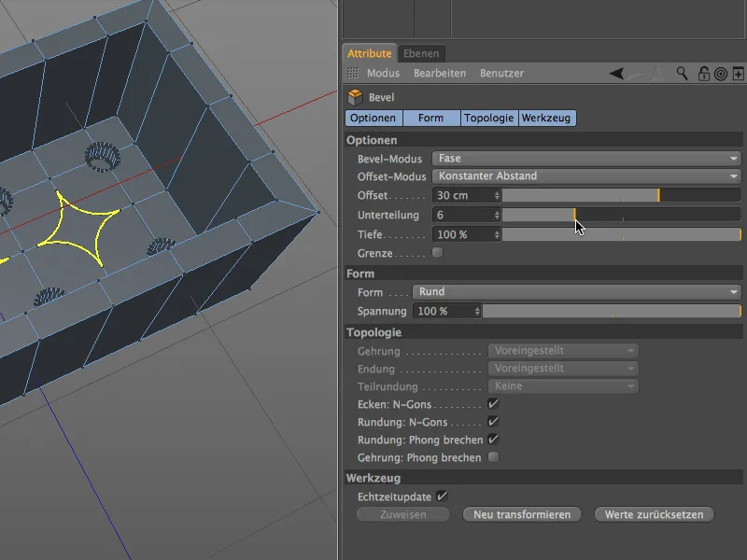Viewport: 747px width, 560px height.
Task: Switch to the Ebenen tab
Action: tap(421, 53)
